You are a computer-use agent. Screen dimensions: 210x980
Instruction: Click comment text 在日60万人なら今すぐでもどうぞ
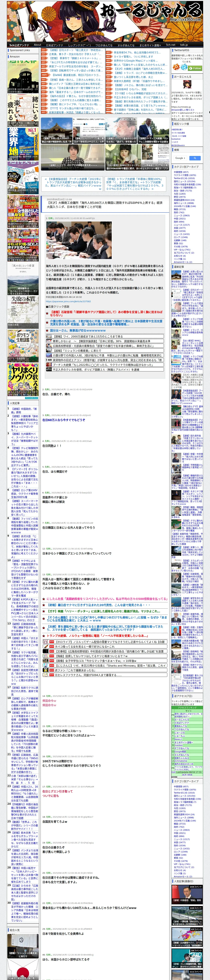tap(64, 420)
